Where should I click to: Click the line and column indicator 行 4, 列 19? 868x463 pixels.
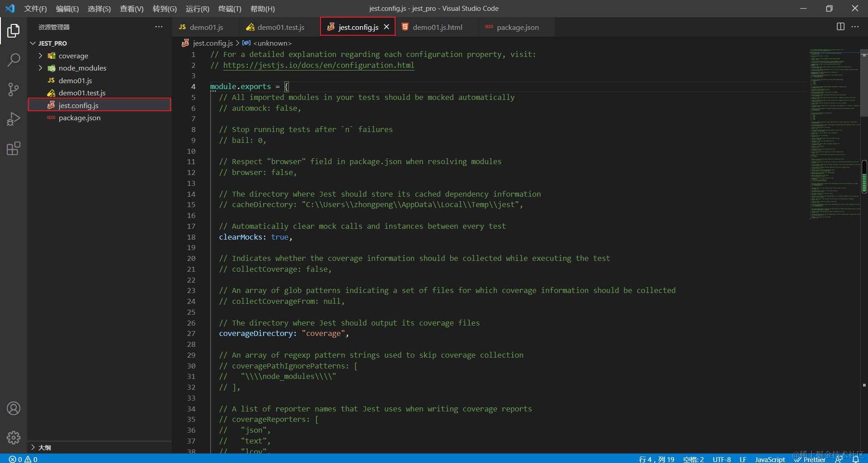click(656, 459)
